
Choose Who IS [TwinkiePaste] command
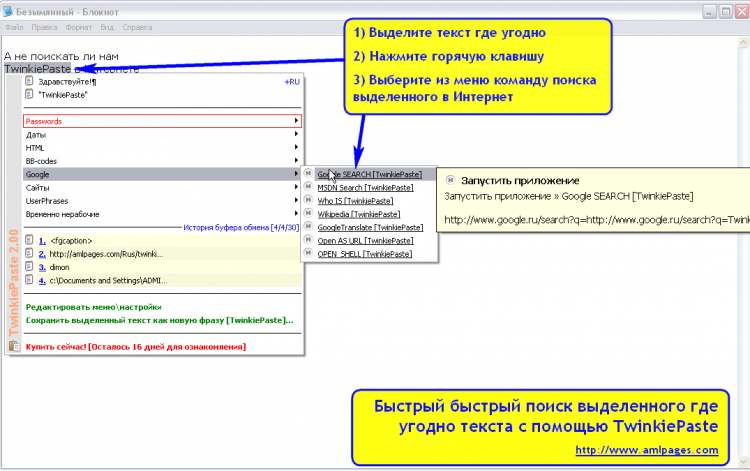[355, 201]
